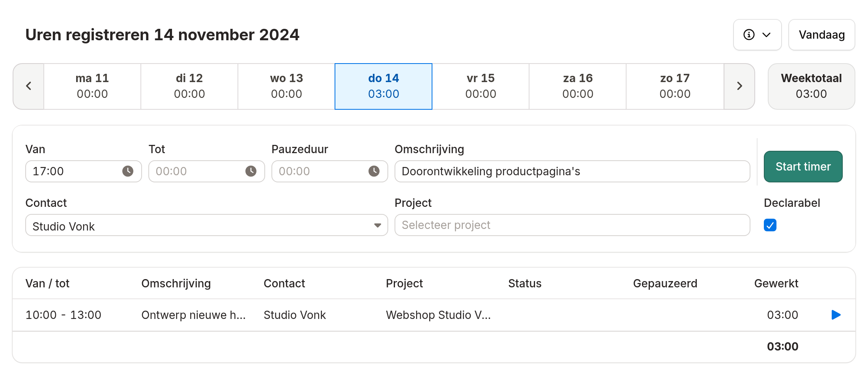Open clock picker in Van field
The height and width of the screenshot is (375, 868).
click(127, 171)
